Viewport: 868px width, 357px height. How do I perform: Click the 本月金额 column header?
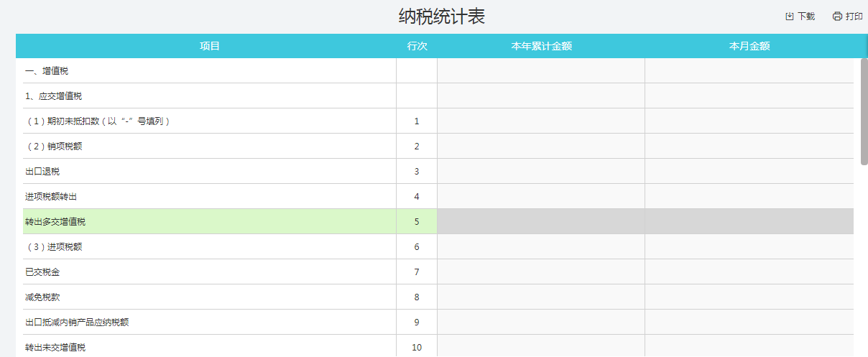pos(749,46)
